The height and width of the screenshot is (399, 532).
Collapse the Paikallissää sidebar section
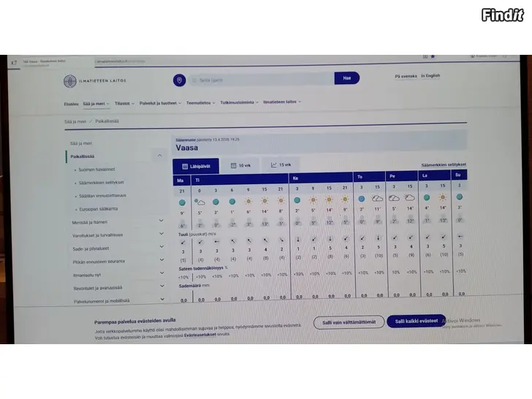pos(160,156)
